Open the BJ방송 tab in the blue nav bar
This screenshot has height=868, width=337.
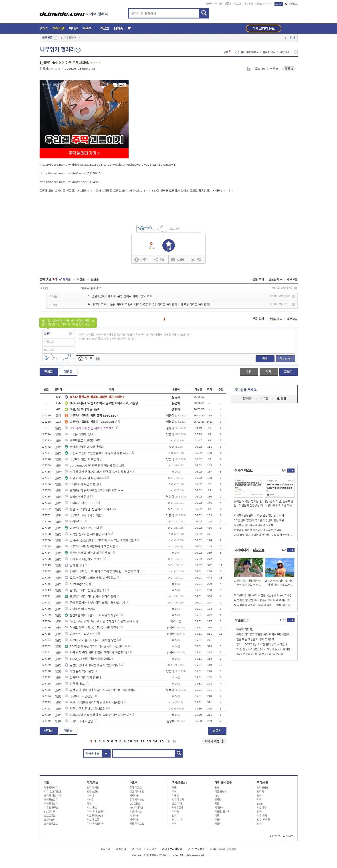(x=118, y=29)
